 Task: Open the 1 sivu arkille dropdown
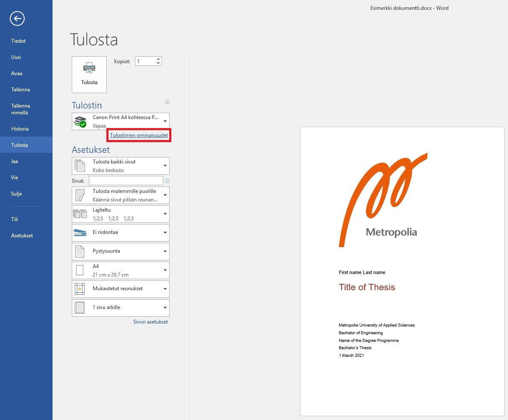pyautogui.click(x=120, y=308)
